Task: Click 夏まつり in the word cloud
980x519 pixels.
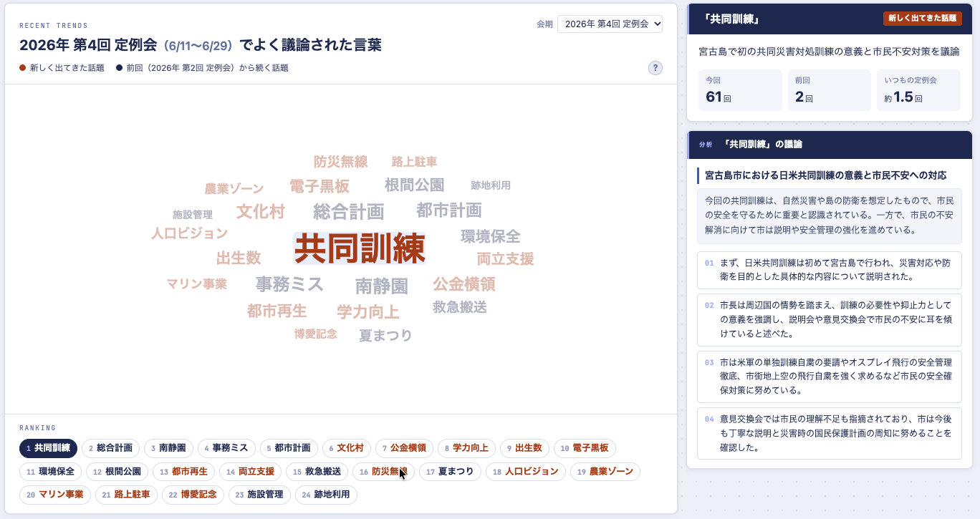Action: [386, 335]
